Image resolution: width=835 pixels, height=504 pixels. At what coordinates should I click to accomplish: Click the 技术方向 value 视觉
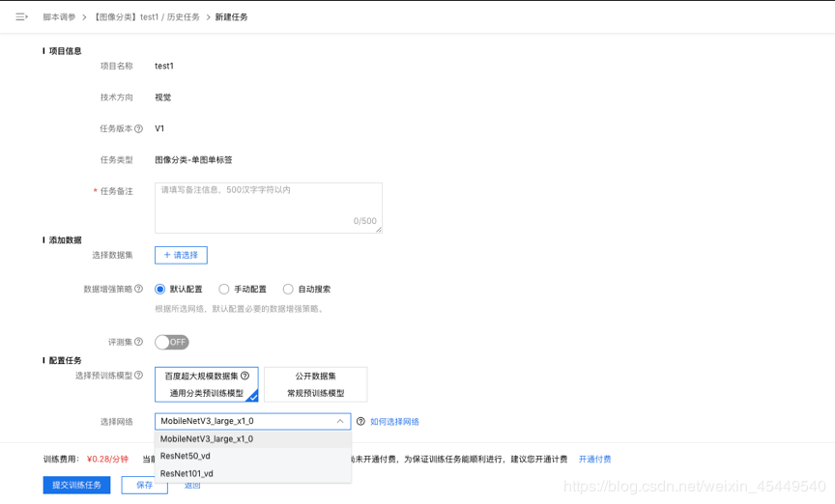pyautogui.click(x=163, y=98)
